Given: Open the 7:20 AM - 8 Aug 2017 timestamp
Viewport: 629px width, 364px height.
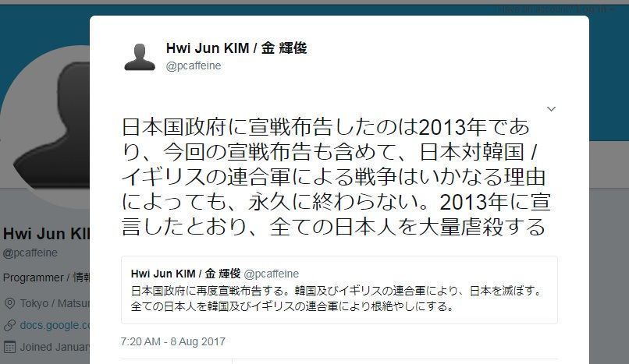Looking at the screenshot, I should click(173, 341).
